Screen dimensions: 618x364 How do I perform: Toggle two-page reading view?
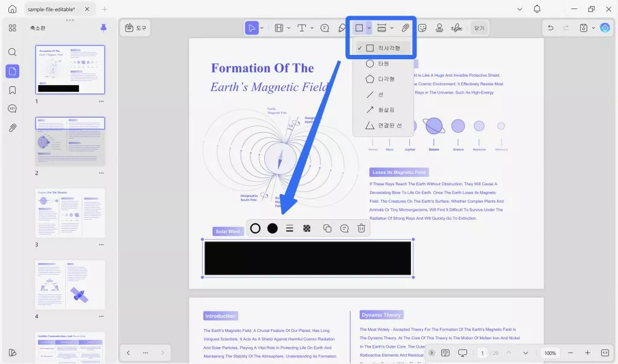[445, 353]
